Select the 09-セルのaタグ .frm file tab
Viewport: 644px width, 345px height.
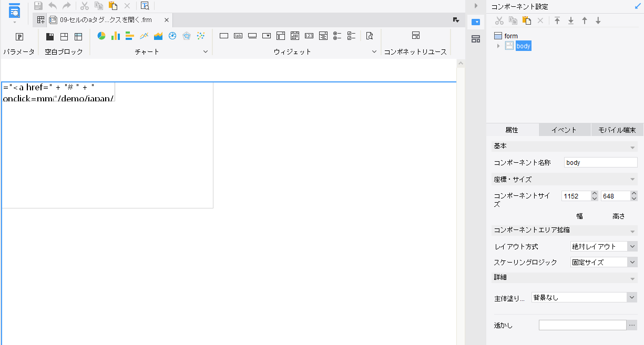(x=105, y=20)
